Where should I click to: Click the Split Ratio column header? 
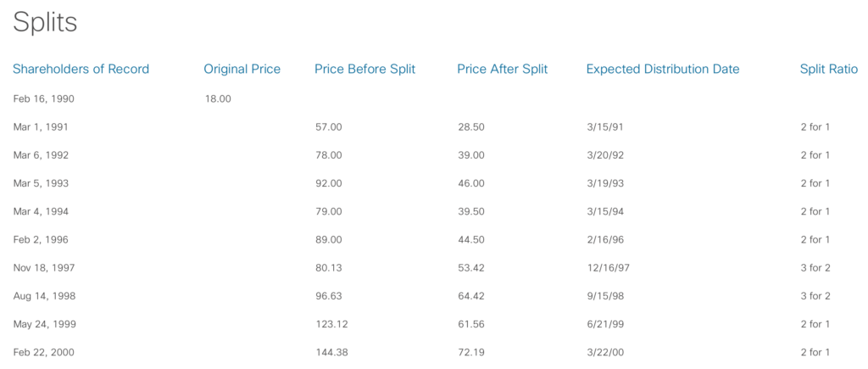tap(829, 70)
